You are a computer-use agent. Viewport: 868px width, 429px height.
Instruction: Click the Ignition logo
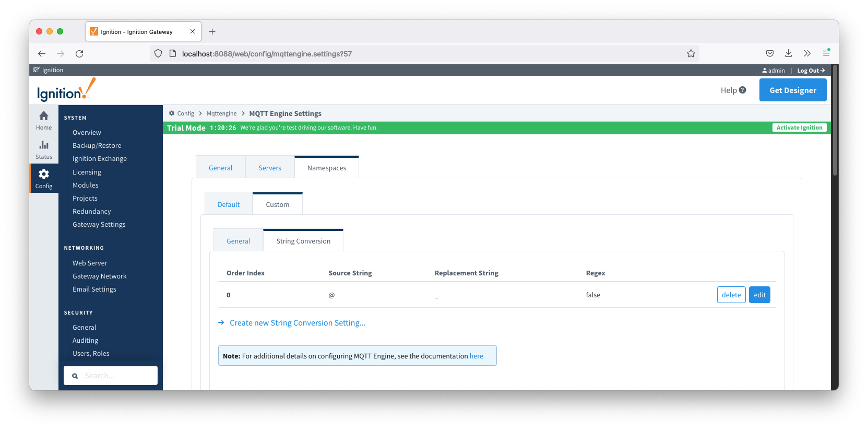66,90
